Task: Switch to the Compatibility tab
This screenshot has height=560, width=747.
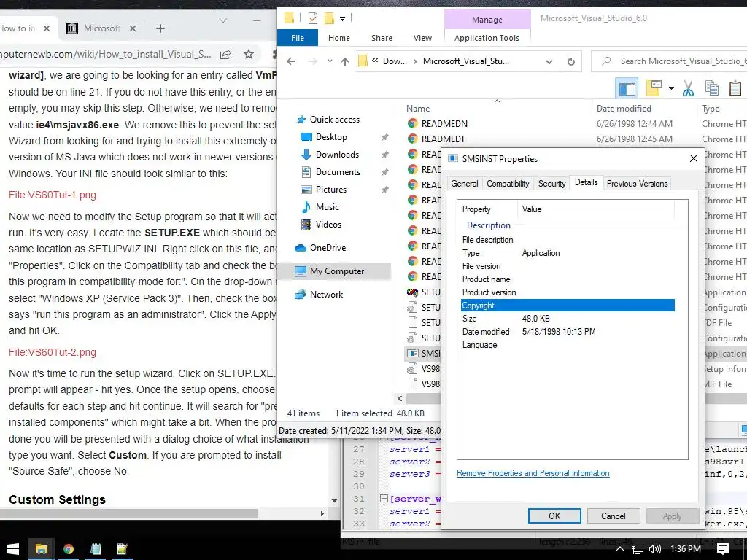Action: (x=508, y=183)
